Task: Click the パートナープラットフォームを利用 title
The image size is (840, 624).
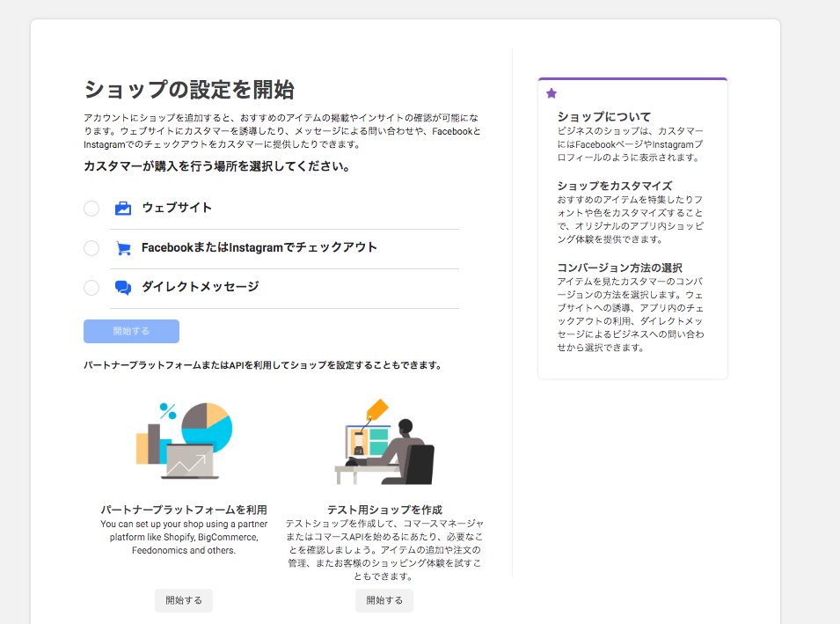Action: (184, 510)
